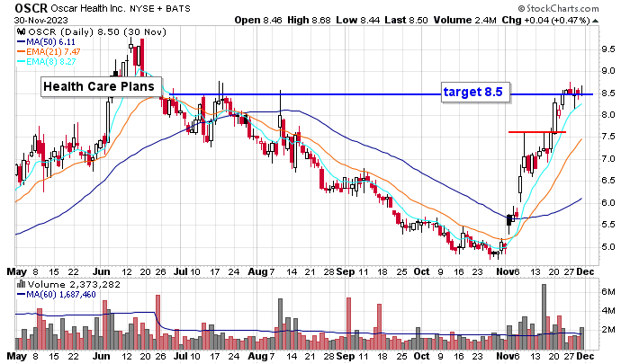Click the 4M volume axis label
The width and height of the screenshot is (630, 364).
[607, 311]
